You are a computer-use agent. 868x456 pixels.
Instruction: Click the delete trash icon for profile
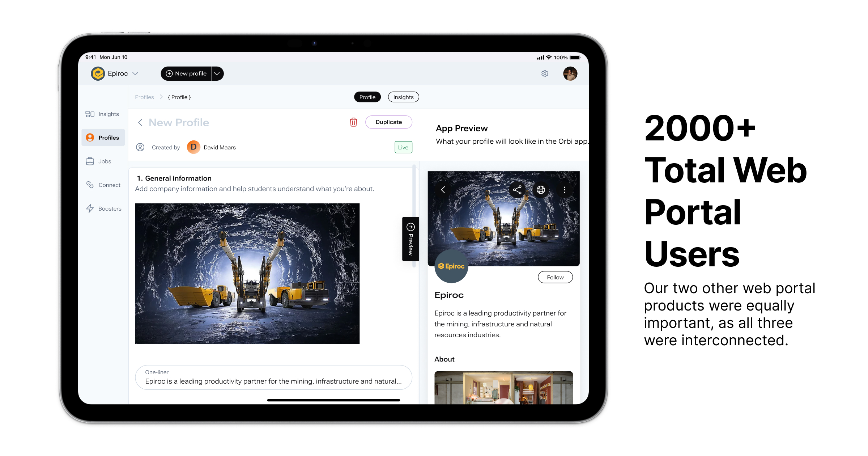point(353,122)
